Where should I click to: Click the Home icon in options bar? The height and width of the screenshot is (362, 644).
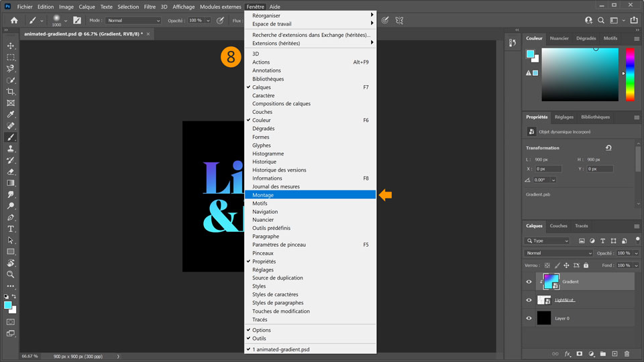pyautogui.click(x=14, y=20)
